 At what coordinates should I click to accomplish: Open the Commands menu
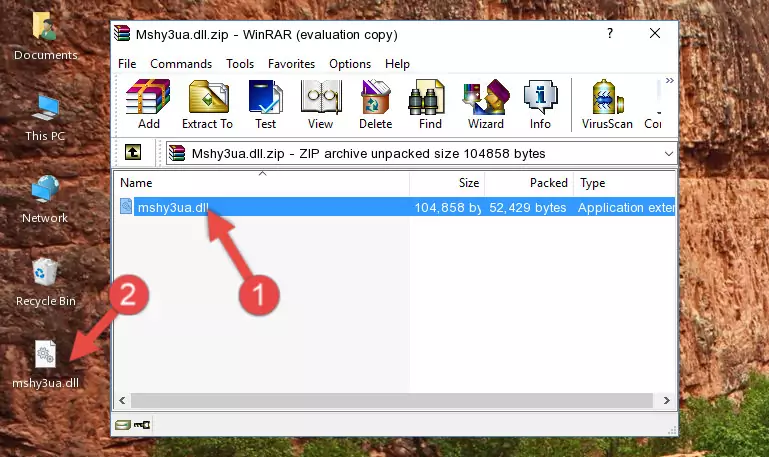(181, 64)
